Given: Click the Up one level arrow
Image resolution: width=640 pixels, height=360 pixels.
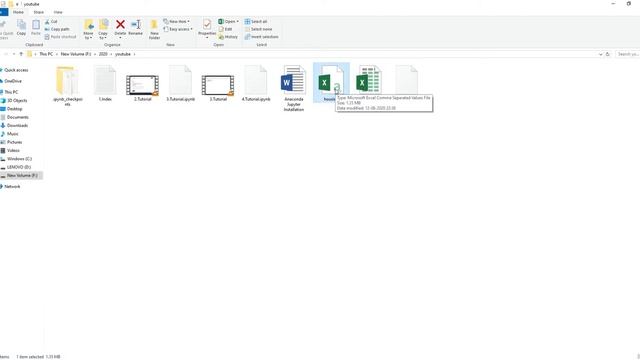Looking at the screenshot, I should coord(21,54).
